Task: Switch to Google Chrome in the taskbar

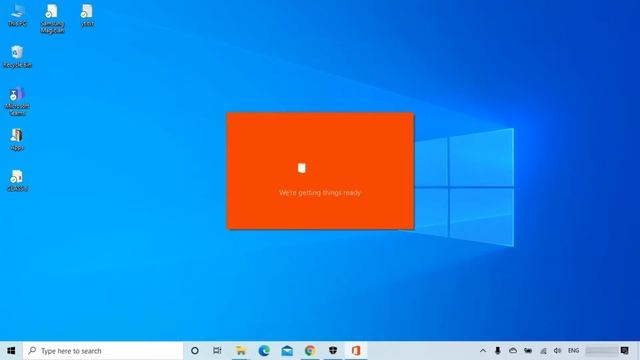Action: 310,351
